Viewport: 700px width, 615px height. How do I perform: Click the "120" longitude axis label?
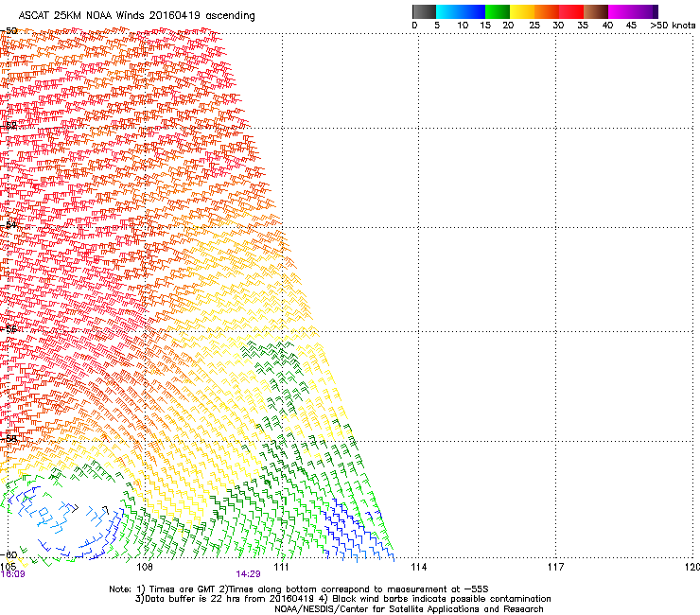(x=692, y=567)
